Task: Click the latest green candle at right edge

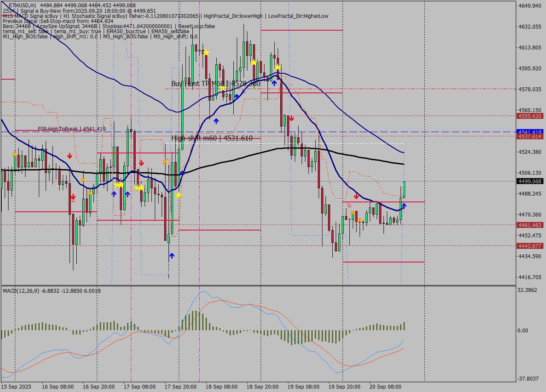Action: [404, 190]
